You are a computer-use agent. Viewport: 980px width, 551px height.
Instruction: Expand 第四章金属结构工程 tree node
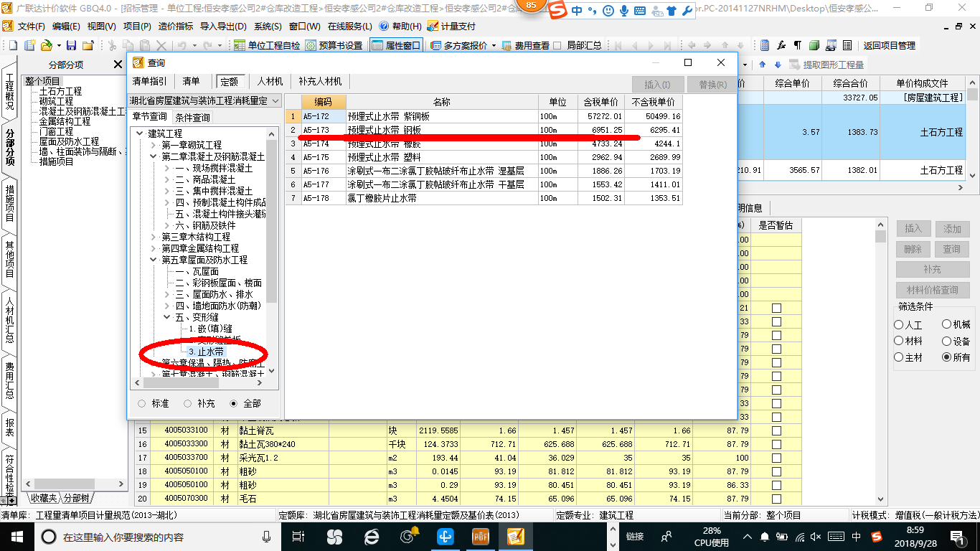[x=153, y=248]
